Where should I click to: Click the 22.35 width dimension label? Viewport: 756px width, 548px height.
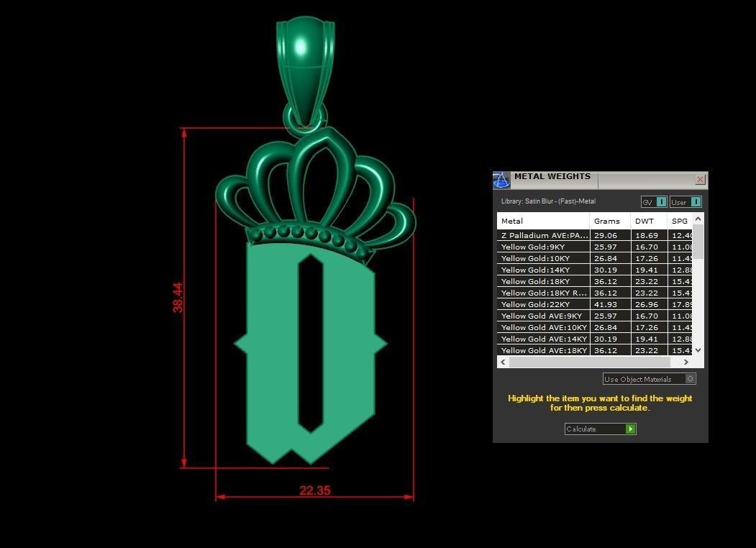315,490
